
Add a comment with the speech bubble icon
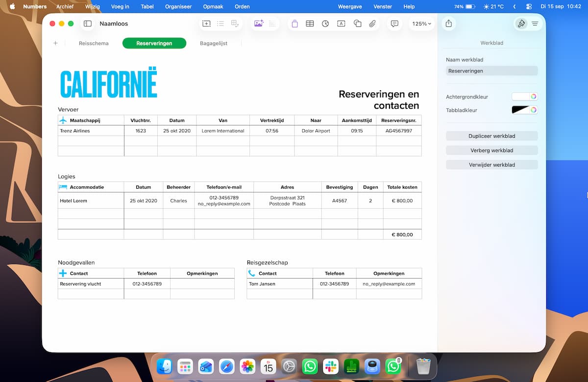coord(394,24)
